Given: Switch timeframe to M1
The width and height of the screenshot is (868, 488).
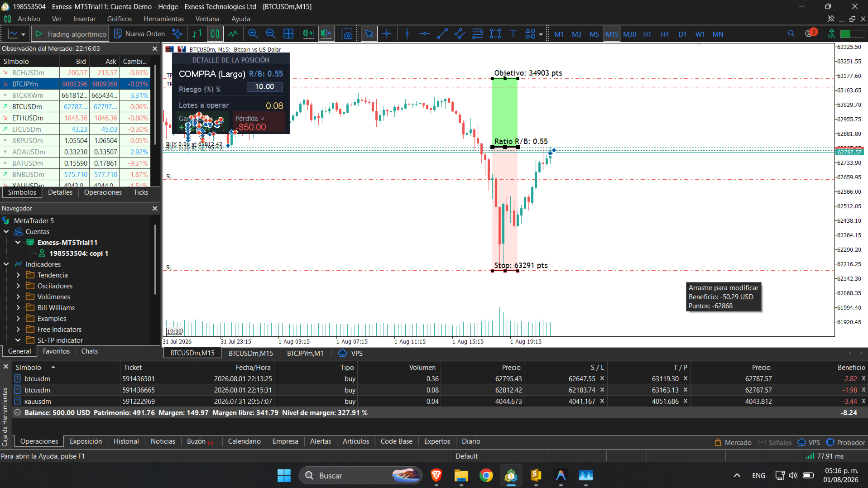Looking at the screenshot, I should pyautogui.click(x=559, y=34).
